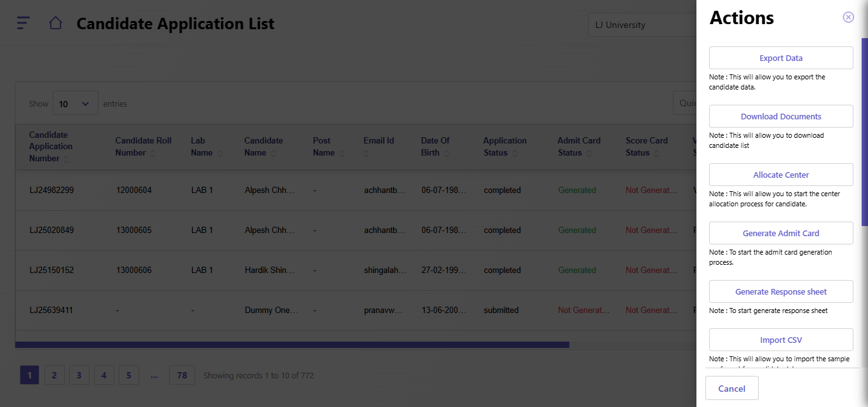
Task: Click Generate Admit Card button
Action: [x=780, y=233]
